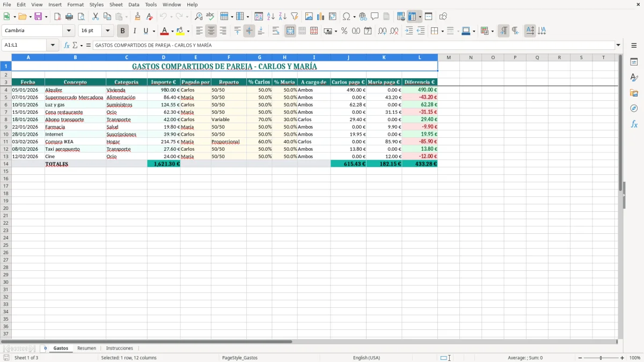Switch to the Instrucciones sheet tab

click(119, 348)
